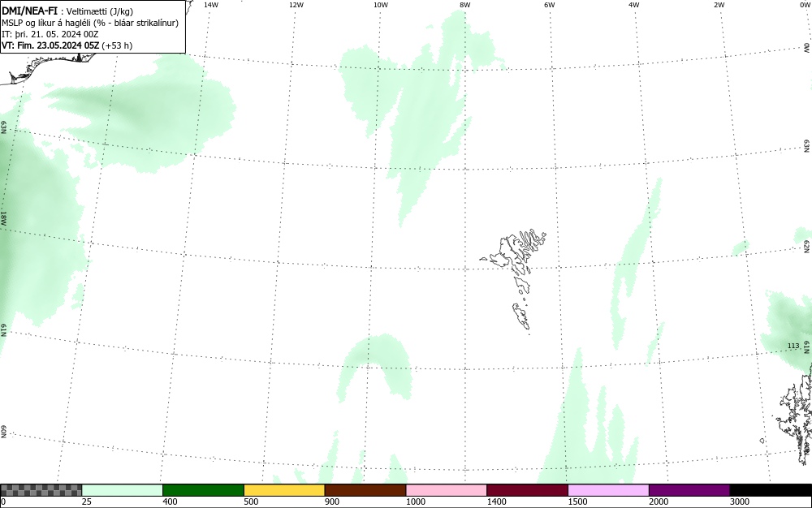Pick the dark green 400–500 legend swatch

(x=203, y=490)
